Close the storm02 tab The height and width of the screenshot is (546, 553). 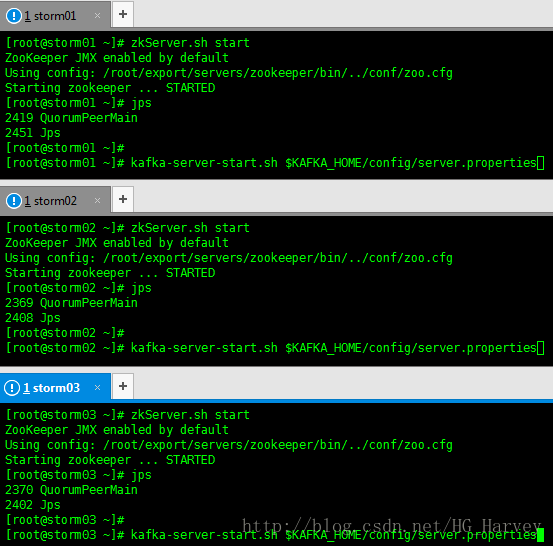point(97,201)
